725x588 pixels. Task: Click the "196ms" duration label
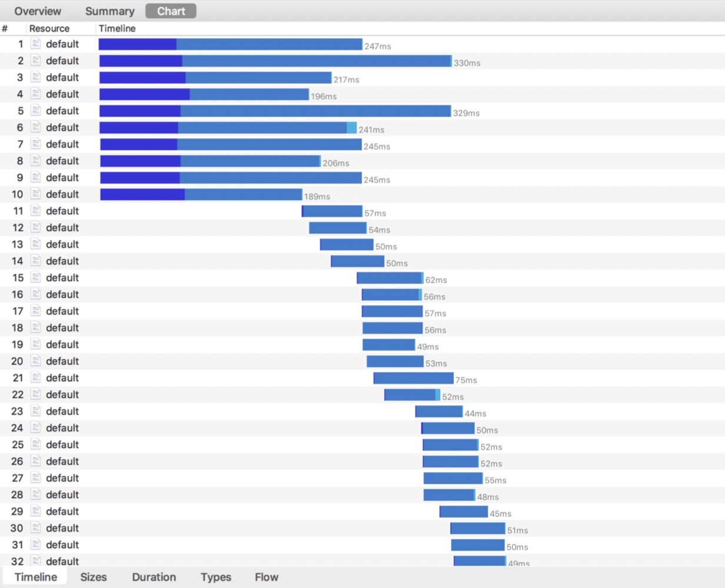[x=324, y=96]
